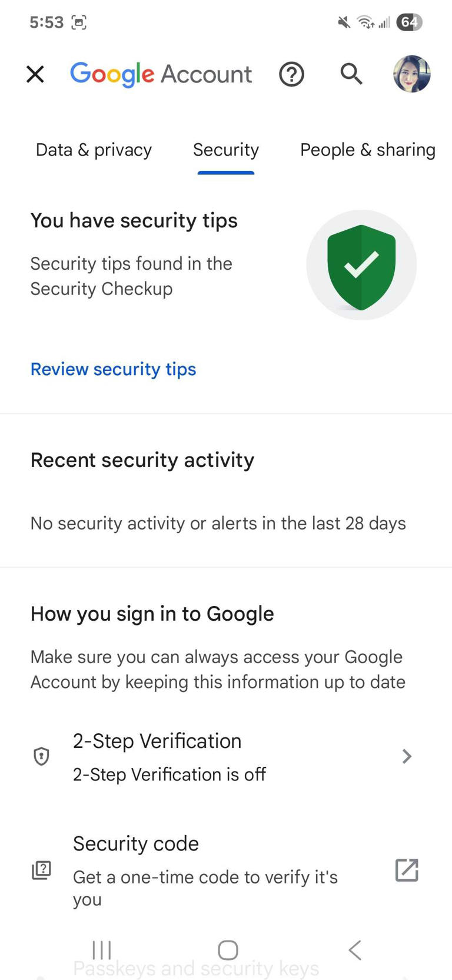452x980 pixels.
Task: Close the Google Account screen
Action: [x=35, y=74]
